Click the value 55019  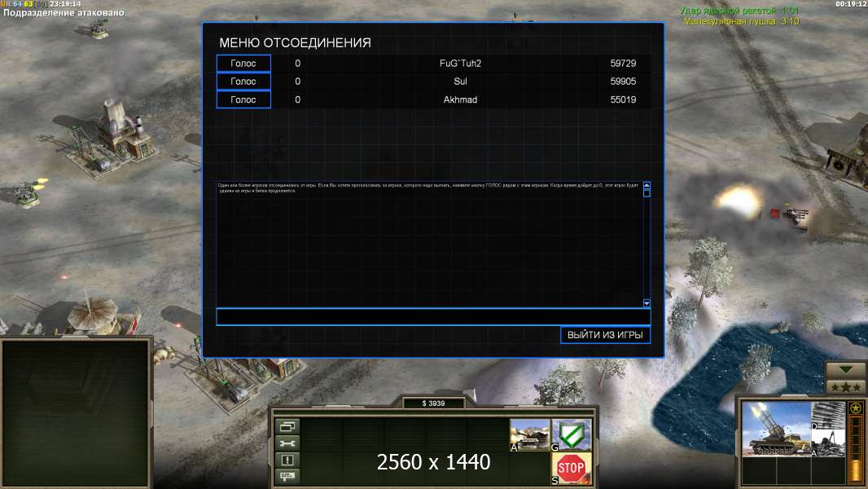(x=623, y=99)
